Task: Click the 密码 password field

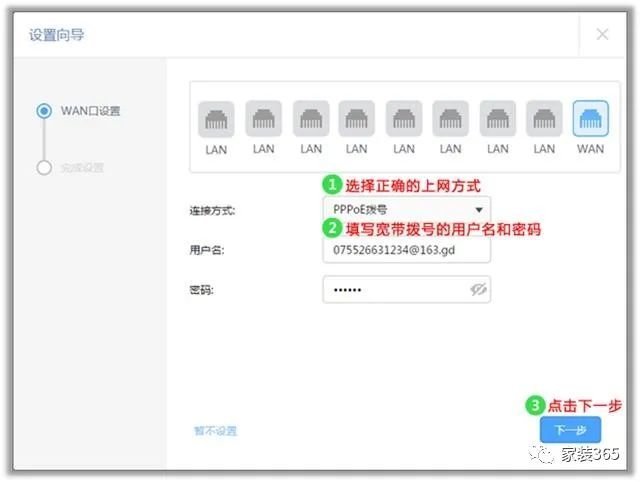Action: 407,289
